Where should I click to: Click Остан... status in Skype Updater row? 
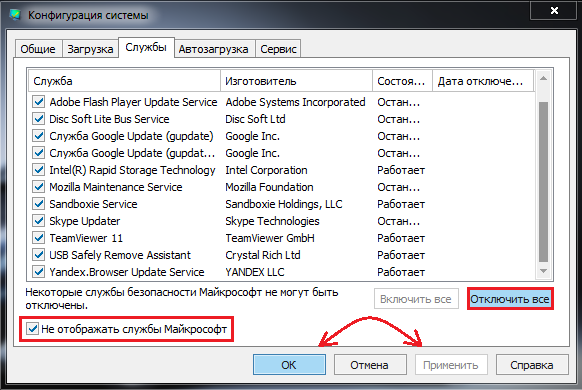click(x=399, y=221)
